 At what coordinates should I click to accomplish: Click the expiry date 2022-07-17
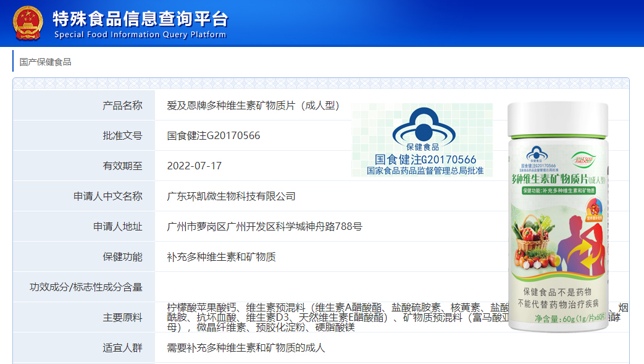coord(194,166)
